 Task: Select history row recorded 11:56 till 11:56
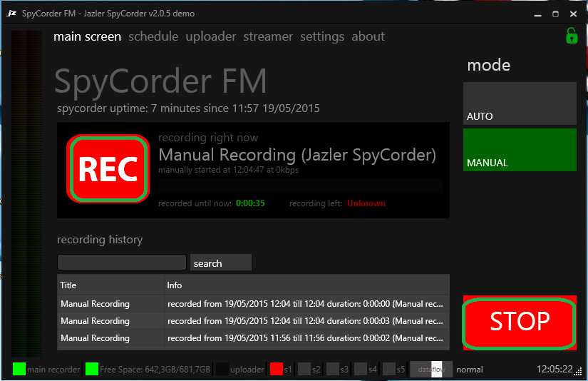253,338
